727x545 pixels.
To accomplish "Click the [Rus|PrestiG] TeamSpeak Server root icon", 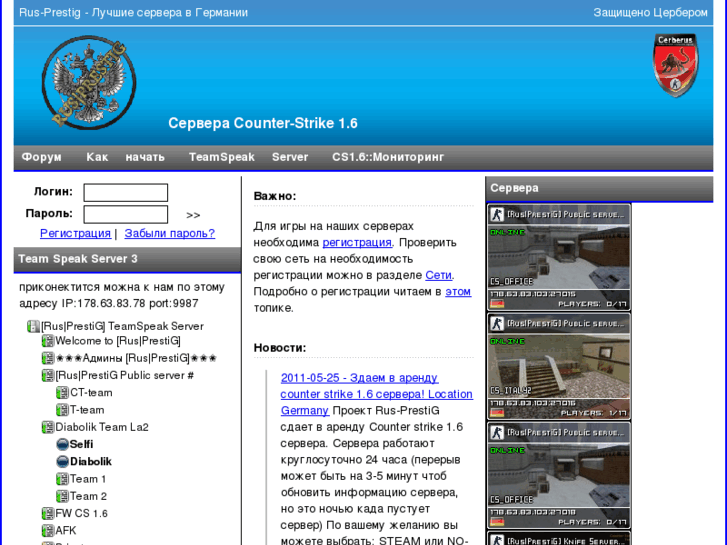I will (x=33, y=327).
